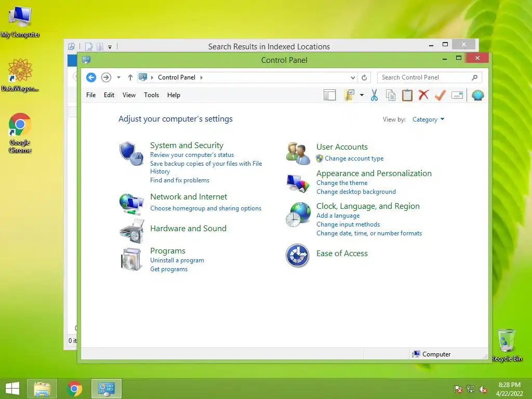Click Change desktop background link
The image size is (532, 399).
[x=356, y=192]
